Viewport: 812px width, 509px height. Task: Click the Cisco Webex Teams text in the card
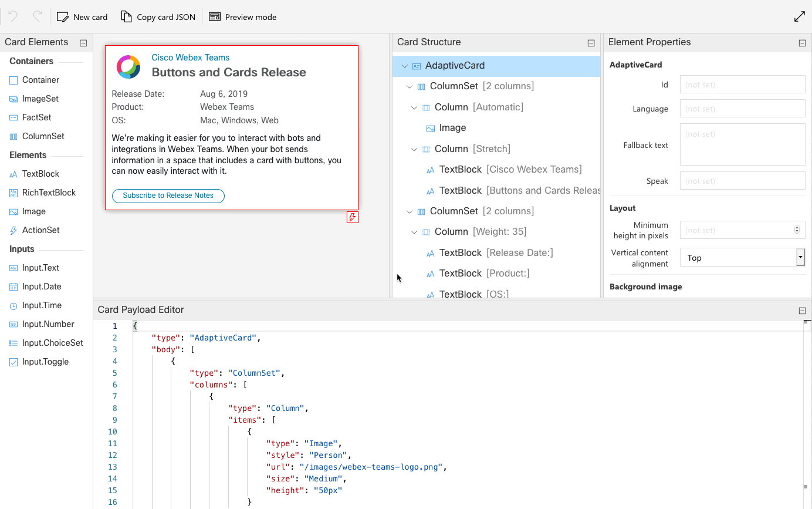point(191,58)
